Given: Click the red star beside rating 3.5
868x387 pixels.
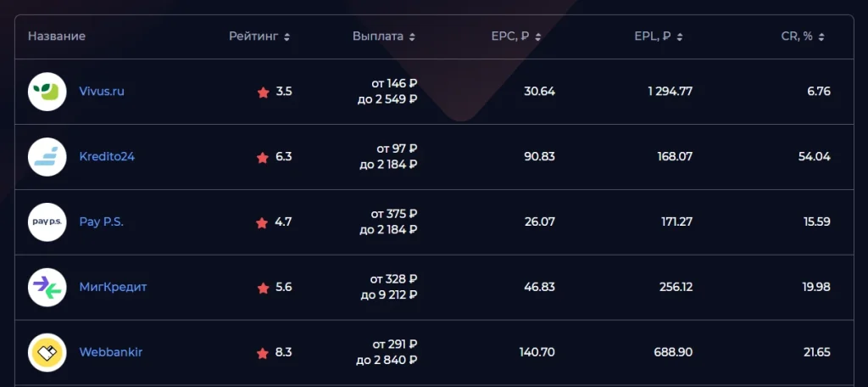Looking at the screenshot, I should click(x=263, y=92).
